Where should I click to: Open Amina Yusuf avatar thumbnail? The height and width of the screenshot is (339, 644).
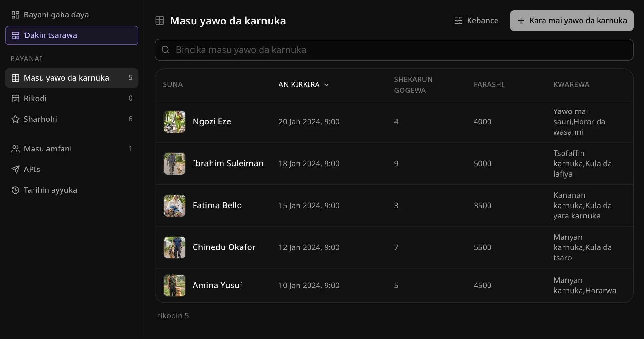click(175, 286)
